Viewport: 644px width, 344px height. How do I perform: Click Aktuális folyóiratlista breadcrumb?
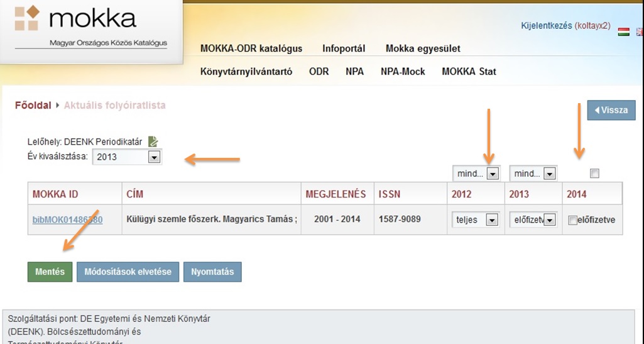pyautogui.click(x=114, y=105)
